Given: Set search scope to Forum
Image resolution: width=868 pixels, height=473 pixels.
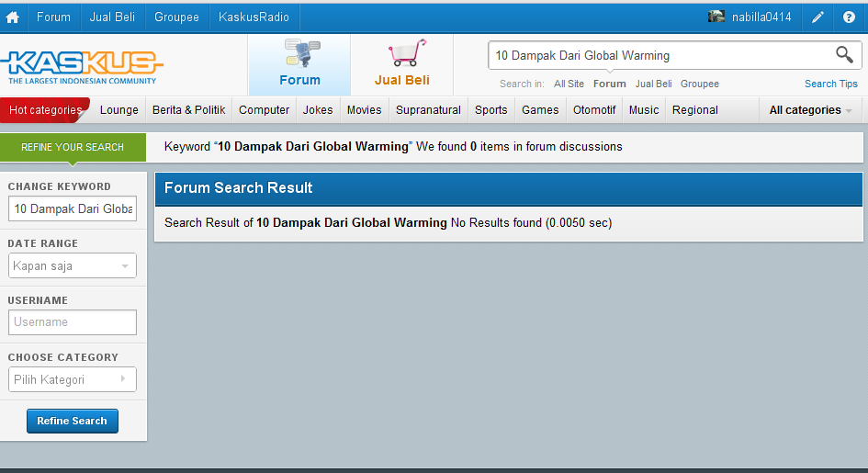Looking at the screenshot, I should pos(610,84).
